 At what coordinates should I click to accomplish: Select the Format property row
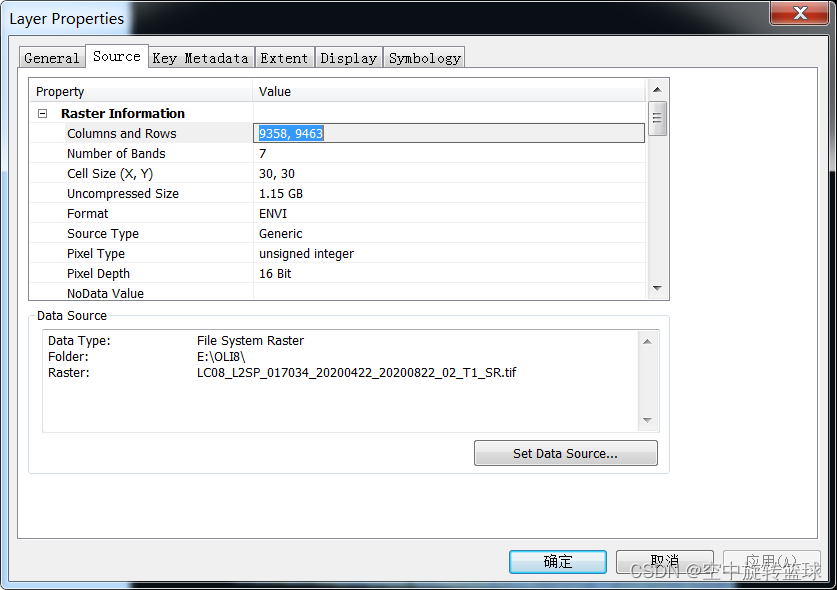tap(337, 214)
